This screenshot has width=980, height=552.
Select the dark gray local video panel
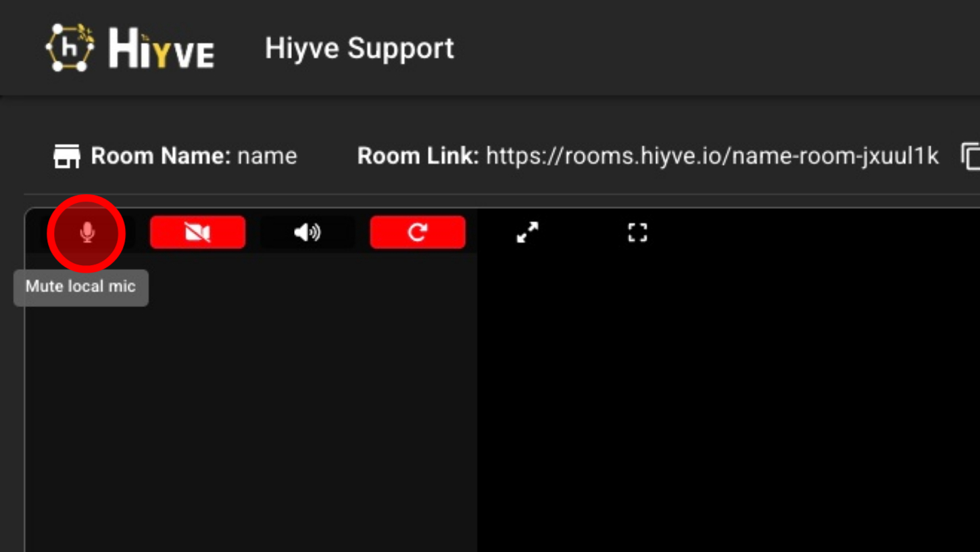click(251, 406)
